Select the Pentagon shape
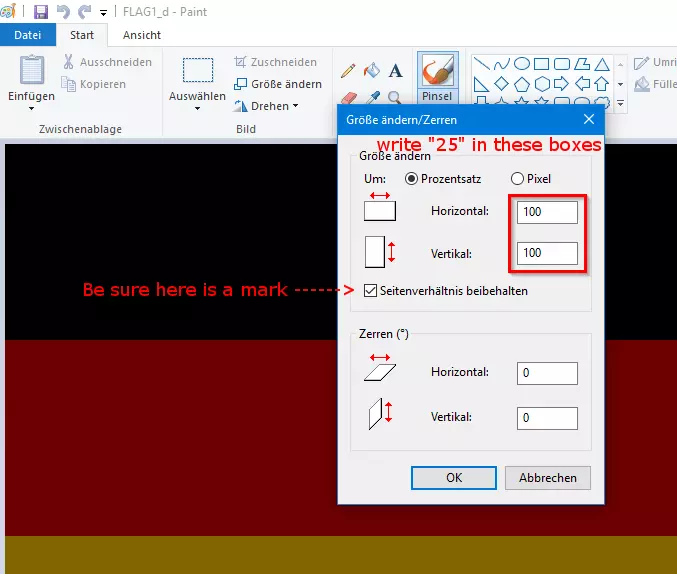Image resolution: width=677 pixels, height=574 pixels. tap(522, 84)
